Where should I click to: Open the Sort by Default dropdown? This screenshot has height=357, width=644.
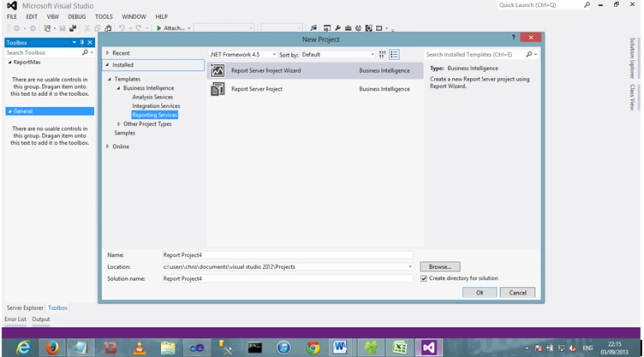(338, 54)
